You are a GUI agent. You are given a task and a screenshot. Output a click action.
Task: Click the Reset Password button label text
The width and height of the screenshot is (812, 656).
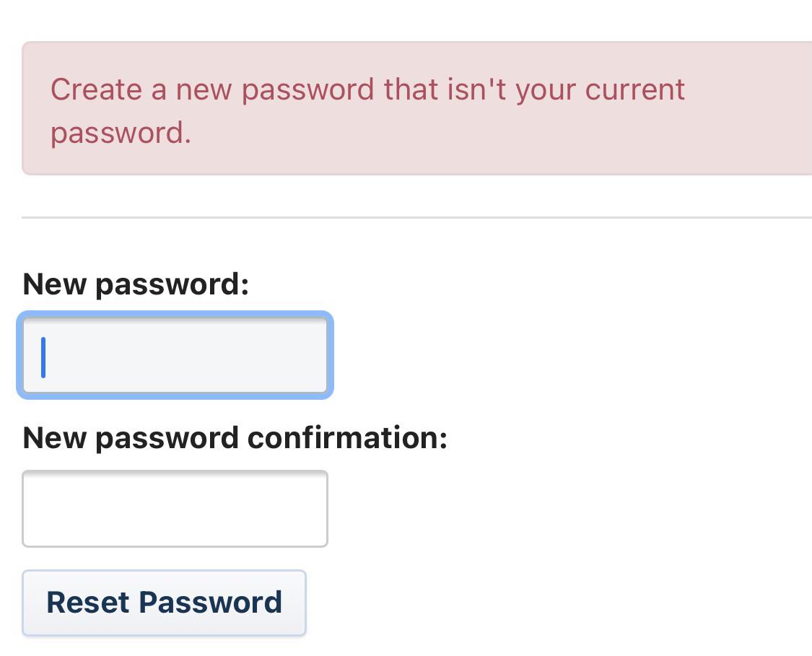coord(164,603)
